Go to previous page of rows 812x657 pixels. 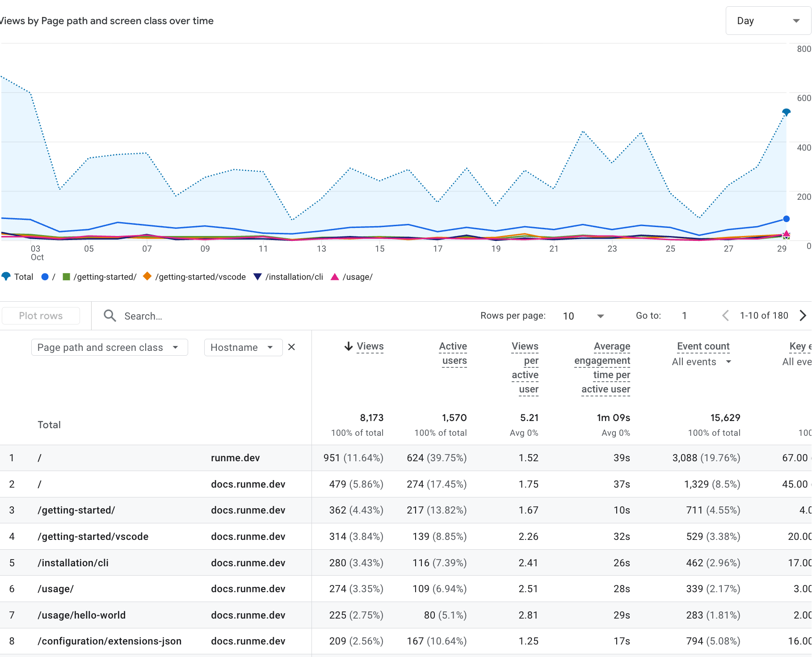click(725, 316)
